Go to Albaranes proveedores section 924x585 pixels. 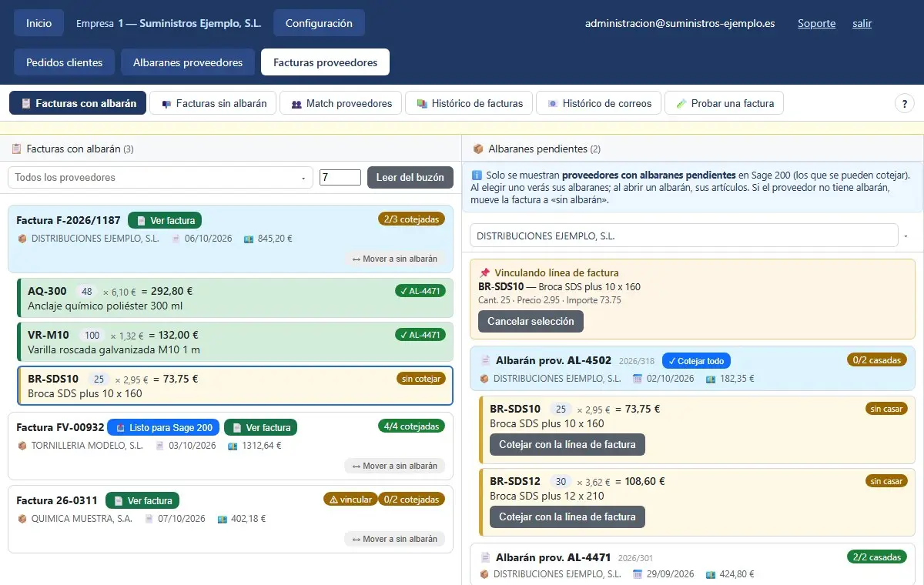(188, 62)
